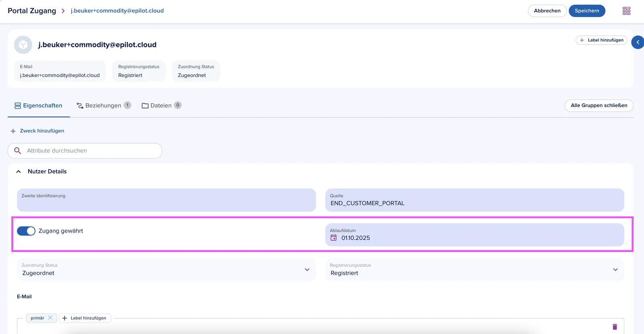Go to Portal Zugang breadcrumb

point(32,11)
